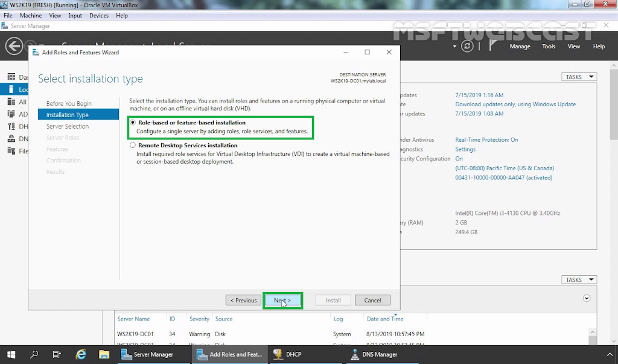Activate Add Roles and Features taskbar button

[230, 354]
